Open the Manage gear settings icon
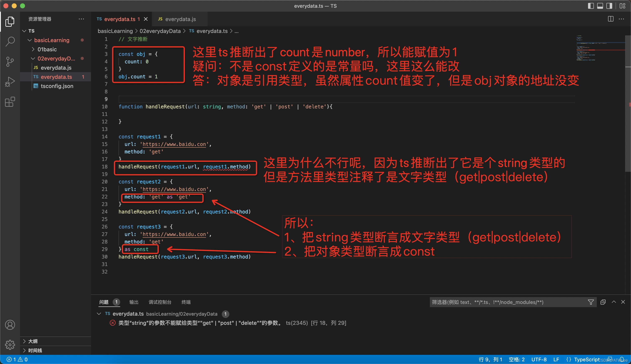Viewport: 631px width, 364px height. [x=10, y=345]
